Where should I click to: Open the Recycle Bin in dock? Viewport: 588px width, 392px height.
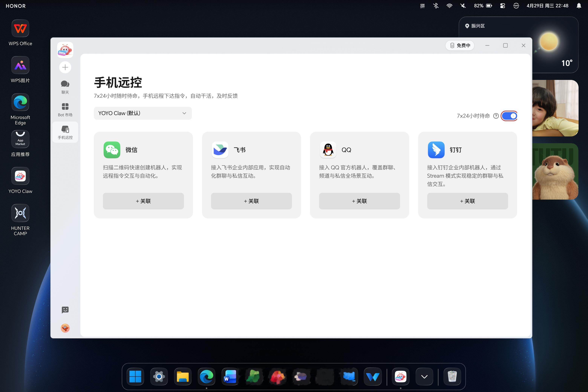pos(452,377)
